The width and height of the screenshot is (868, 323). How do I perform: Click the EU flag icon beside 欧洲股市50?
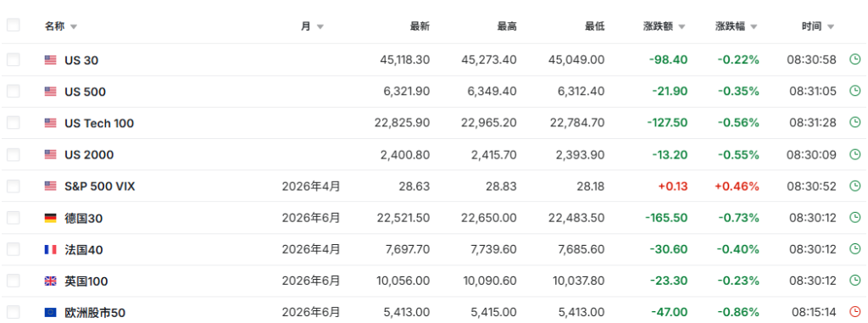[50, 313]
